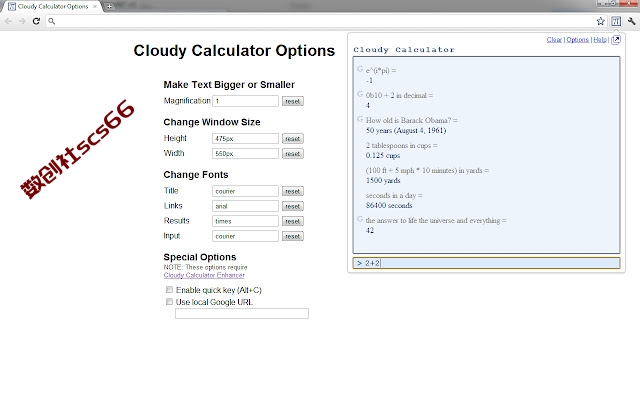The image size is (640, 400).
Task: Reset the Input font
Action: pos(293,236)
